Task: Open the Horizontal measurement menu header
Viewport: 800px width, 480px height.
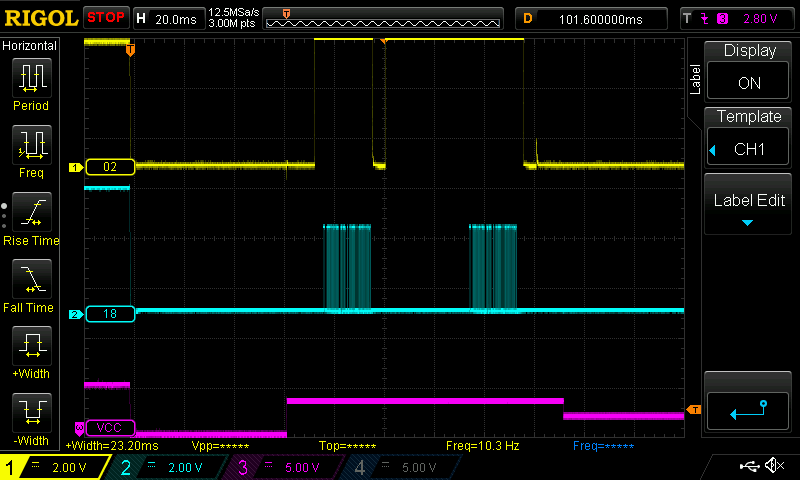Action: point(30,46)
